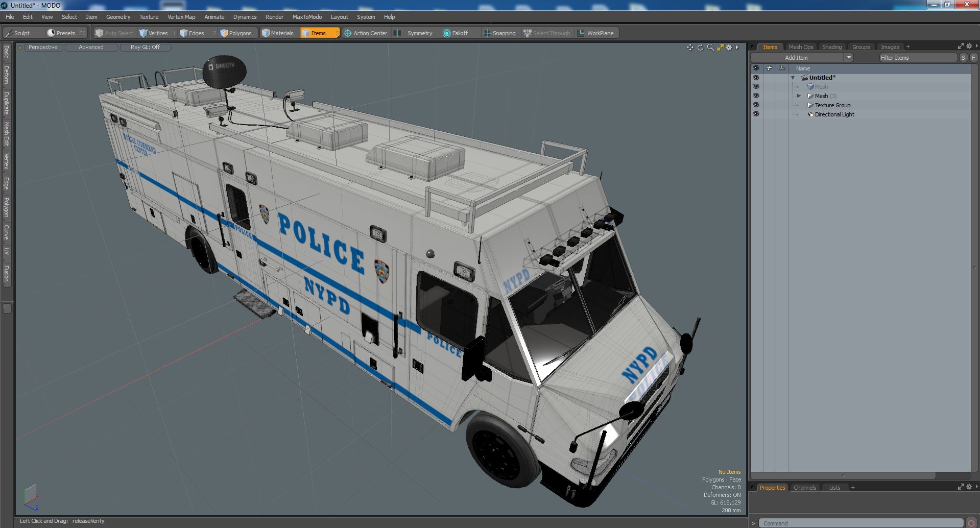The width and height of the screenshot is (980, 528).
Task: Click the axis column header icon
Action: coord(781,68)
